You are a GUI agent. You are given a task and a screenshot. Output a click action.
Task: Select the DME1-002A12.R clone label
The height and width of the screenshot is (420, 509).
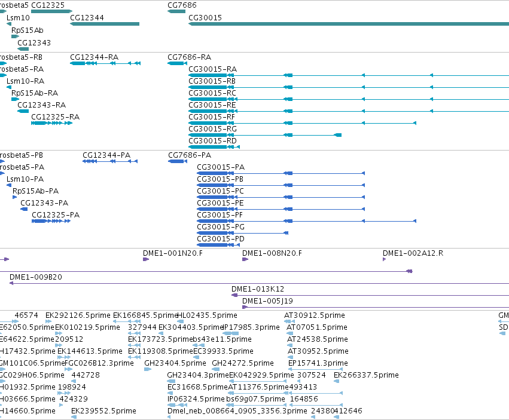[x=413, y=253]
